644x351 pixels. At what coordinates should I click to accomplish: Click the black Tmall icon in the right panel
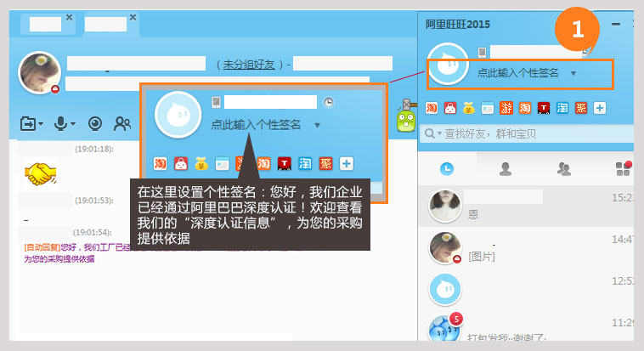(544, 108)
